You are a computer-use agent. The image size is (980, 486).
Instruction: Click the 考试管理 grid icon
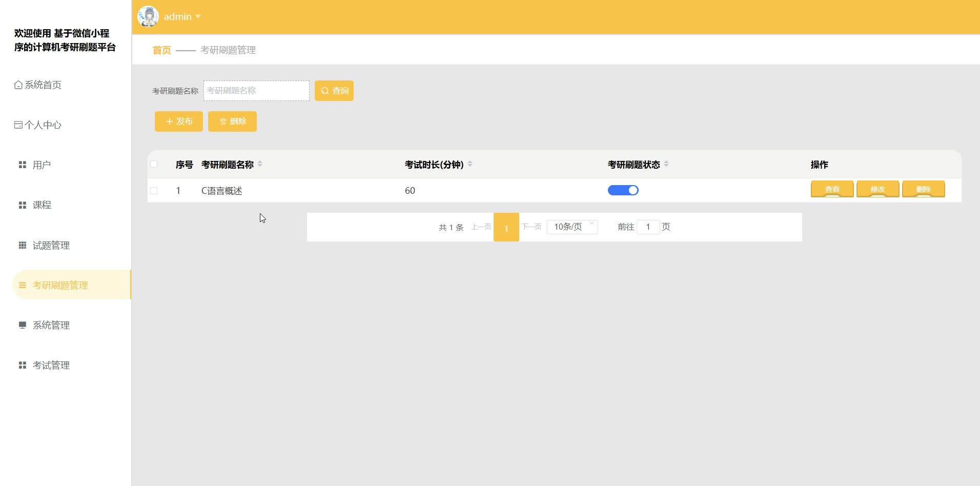tap(23, 365)
